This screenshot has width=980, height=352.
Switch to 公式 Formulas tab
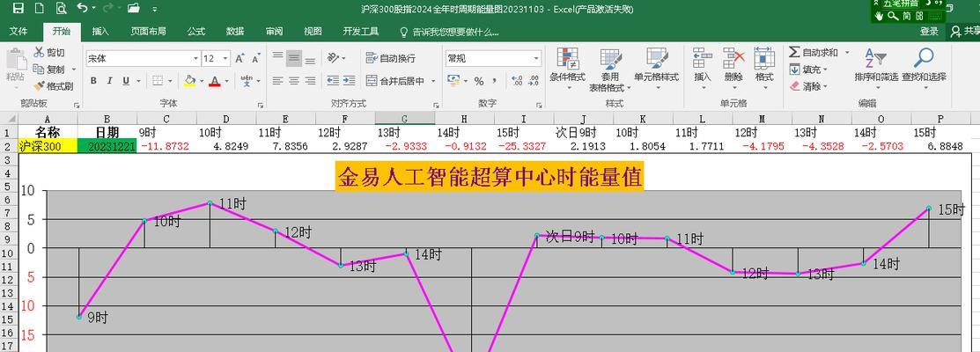point(196,31)
